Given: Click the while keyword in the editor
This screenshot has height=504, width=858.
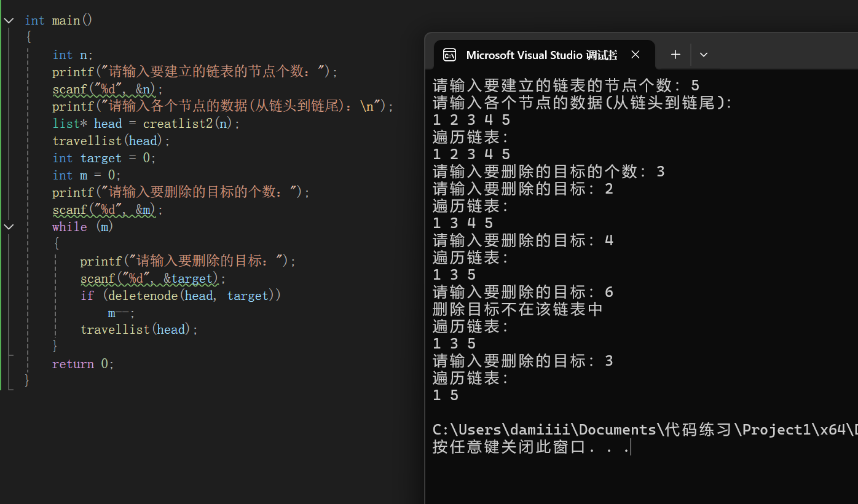Looking at the screenshot, I should [x=69, y=226].
